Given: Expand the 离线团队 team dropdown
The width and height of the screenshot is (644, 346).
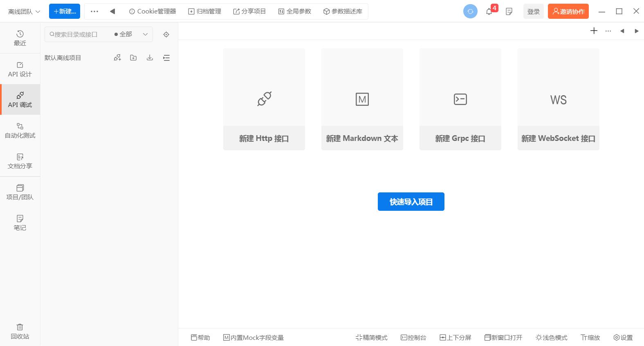Looking at the screenshot, I should [24, 11].
